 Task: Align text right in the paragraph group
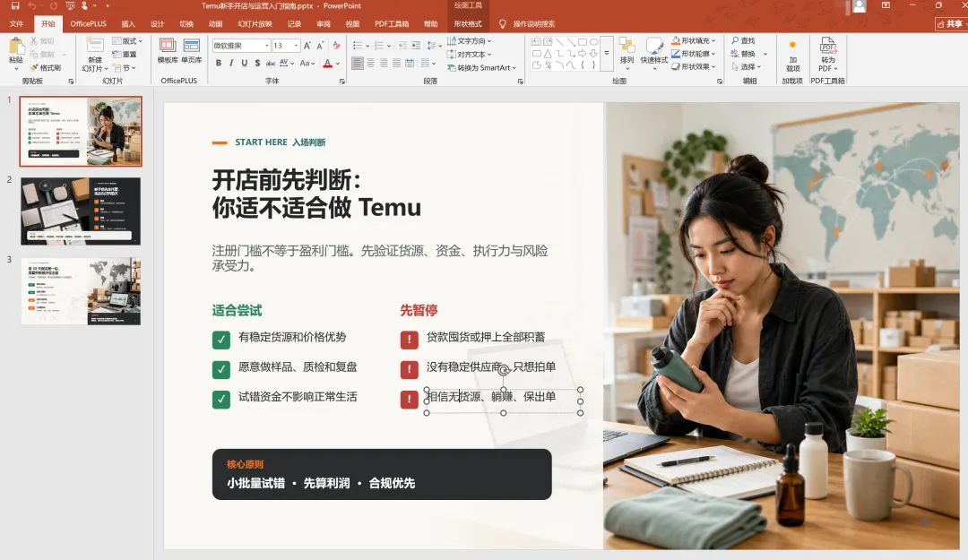[384, 63]
